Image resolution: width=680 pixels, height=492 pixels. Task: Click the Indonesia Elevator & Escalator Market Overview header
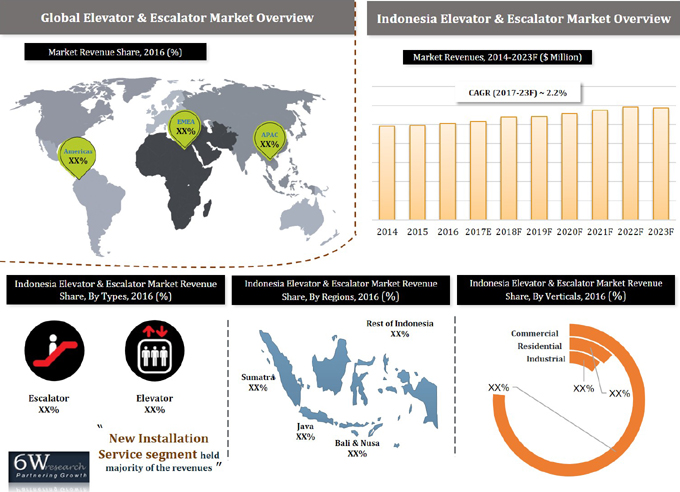point(523,19)
